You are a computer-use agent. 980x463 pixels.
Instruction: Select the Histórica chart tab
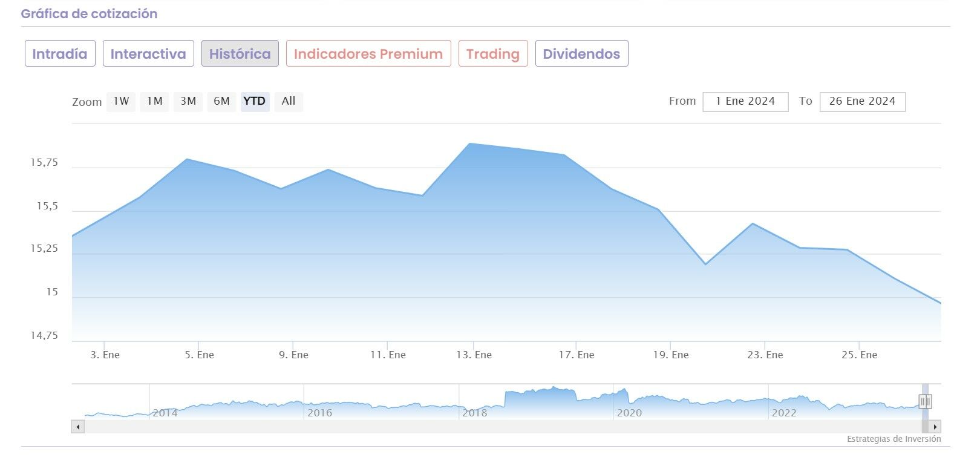pos(240,54)
